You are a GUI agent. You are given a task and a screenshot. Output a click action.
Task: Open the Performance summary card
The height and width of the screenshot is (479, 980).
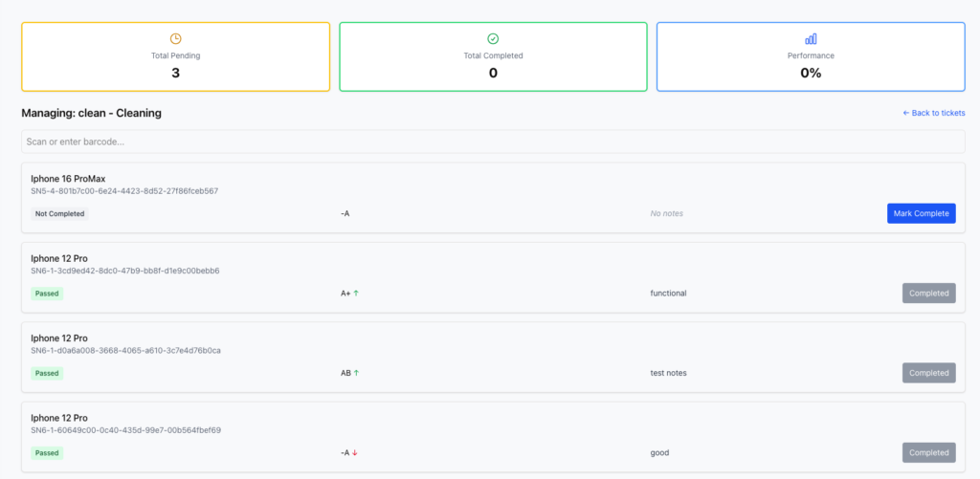tap(811, 56)
